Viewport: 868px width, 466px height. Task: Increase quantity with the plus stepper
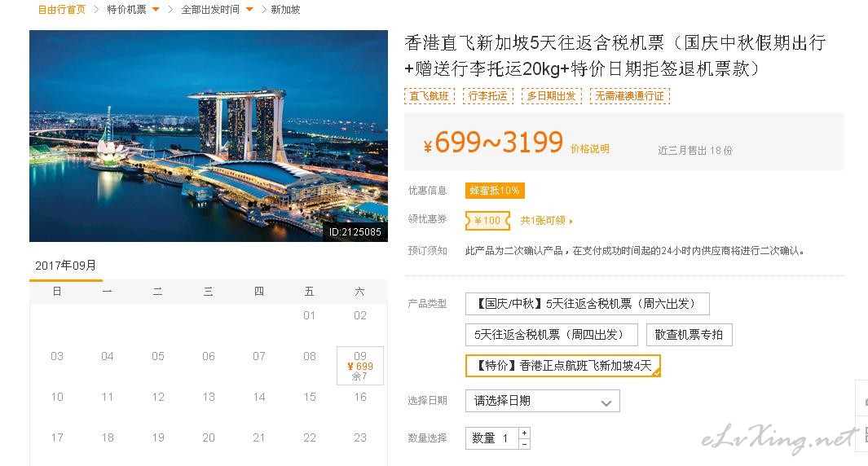(x=524, y=433)
